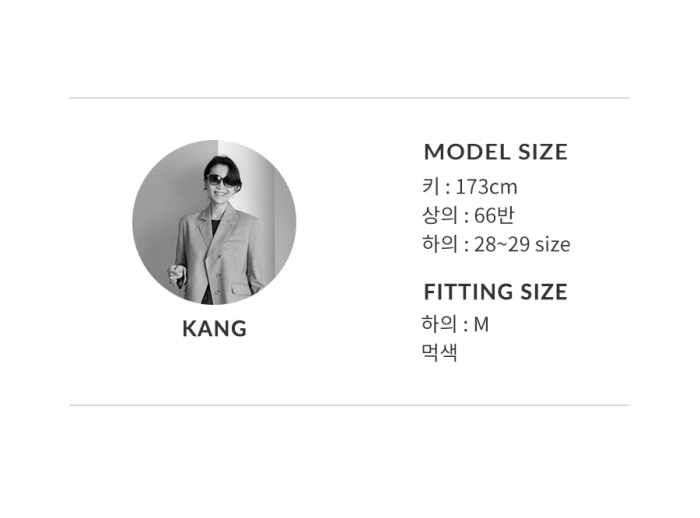Select the M fitting size value

click(x=481, y=325)
